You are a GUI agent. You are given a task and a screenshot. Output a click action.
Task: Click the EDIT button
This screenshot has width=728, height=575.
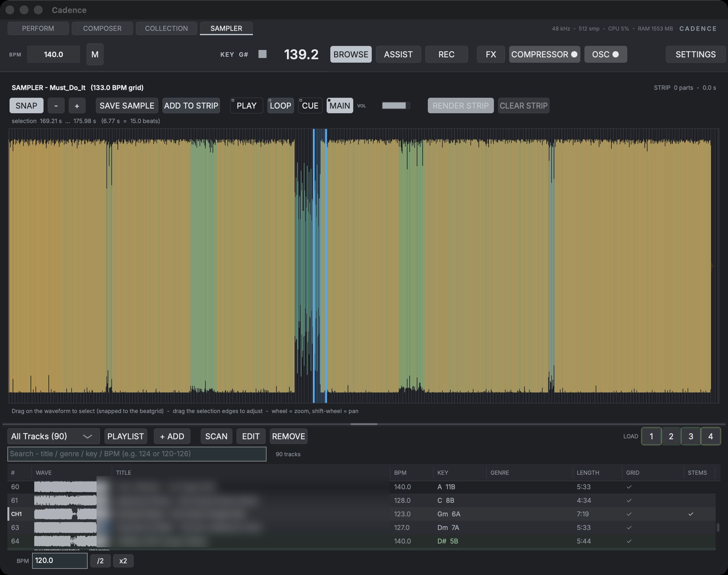pos(251,436)
